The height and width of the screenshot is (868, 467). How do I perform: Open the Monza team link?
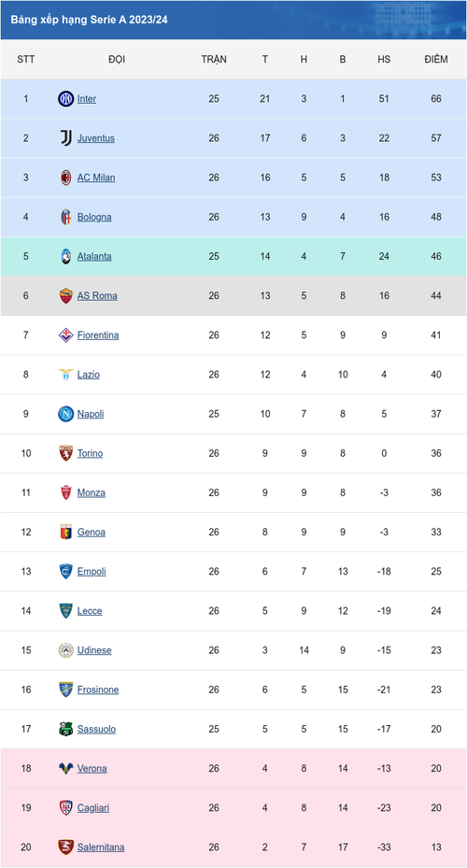pyautogui.click(x=92, y=492)
